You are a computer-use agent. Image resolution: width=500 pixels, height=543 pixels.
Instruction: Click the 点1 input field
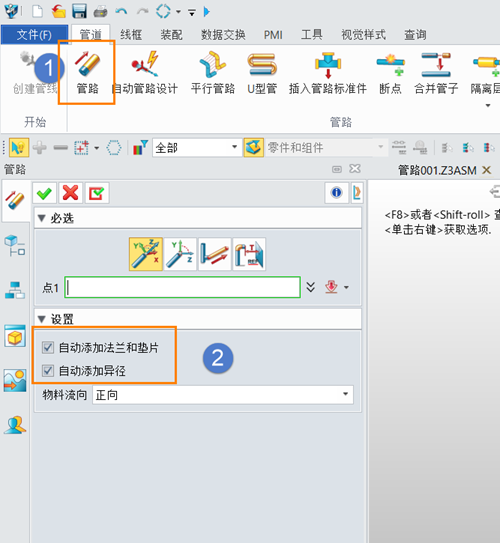[x=182, y=287]
